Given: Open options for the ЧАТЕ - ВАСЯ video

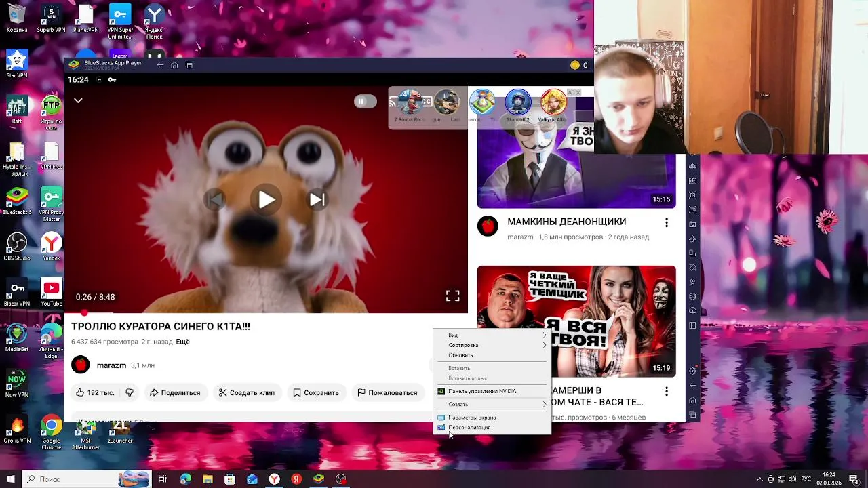Looking at the screenshot, I should click(x=667, y=392).
